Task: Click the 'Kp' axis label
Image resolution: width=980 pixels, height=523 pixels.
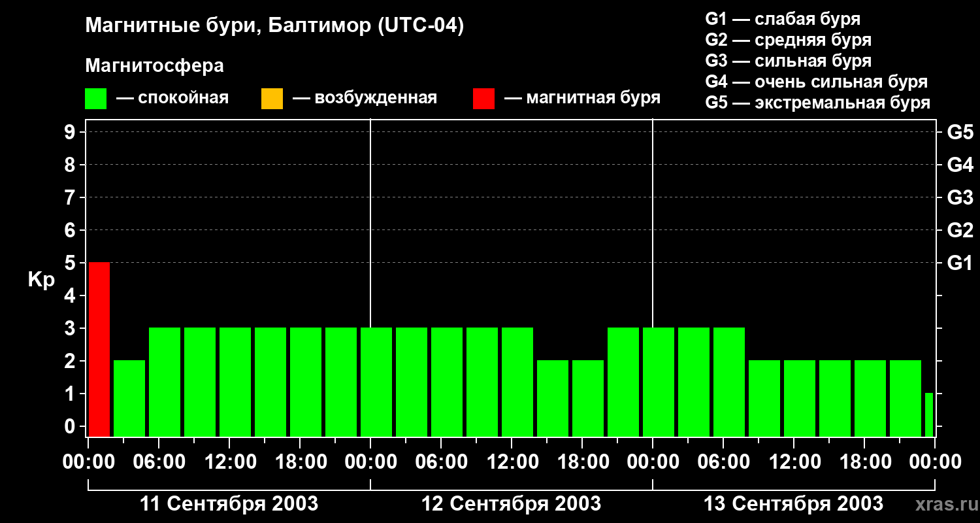Action: [41, 280]
